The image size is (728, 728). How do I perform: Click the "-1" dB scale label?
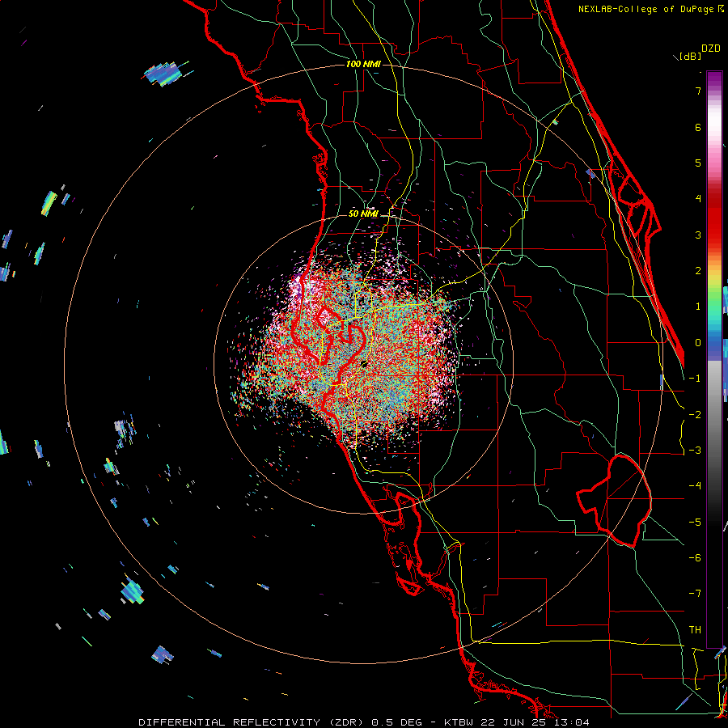[695, 379]
